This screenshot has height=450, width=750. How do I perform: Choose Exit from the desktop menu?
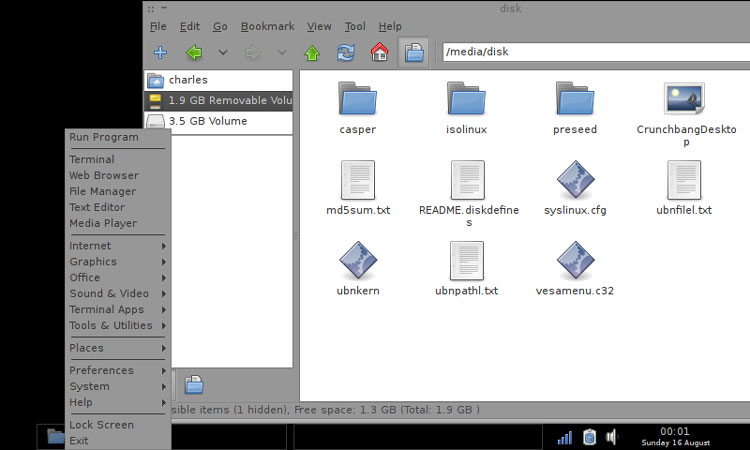click(x=118, y=440)
